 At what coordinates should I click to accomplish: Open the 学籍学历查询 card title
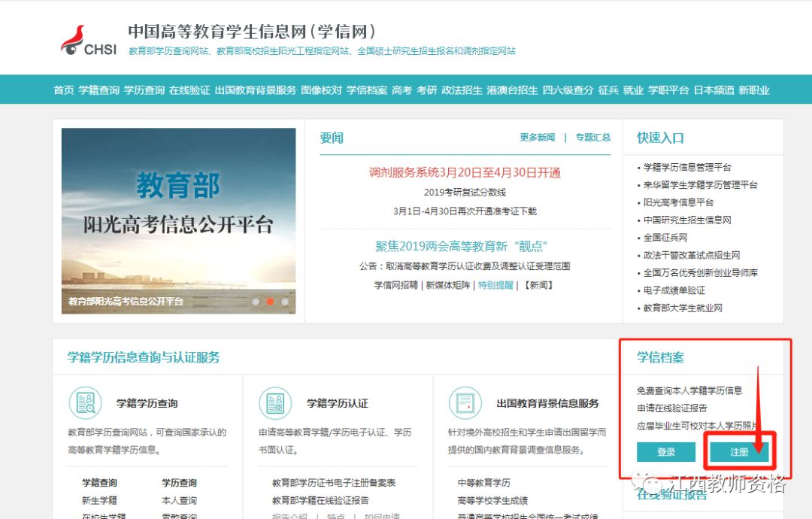coord(147,403)
